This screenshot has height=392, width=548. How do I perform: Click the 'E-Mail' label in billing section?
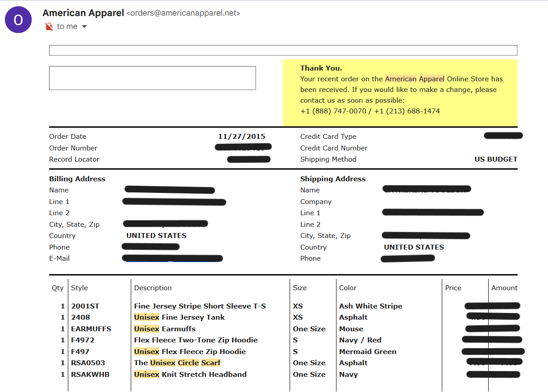[59, 259]
